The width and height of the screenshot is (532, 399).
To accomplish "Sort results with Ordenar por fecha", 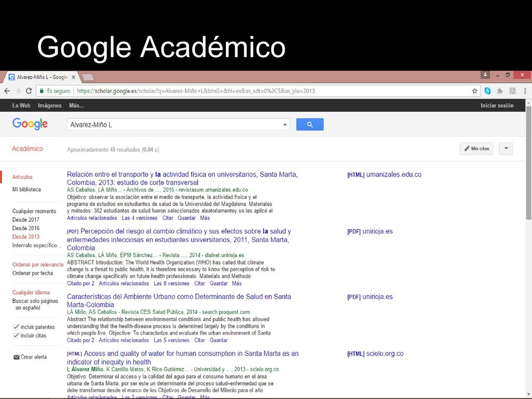I will click(x=33, y=273).
